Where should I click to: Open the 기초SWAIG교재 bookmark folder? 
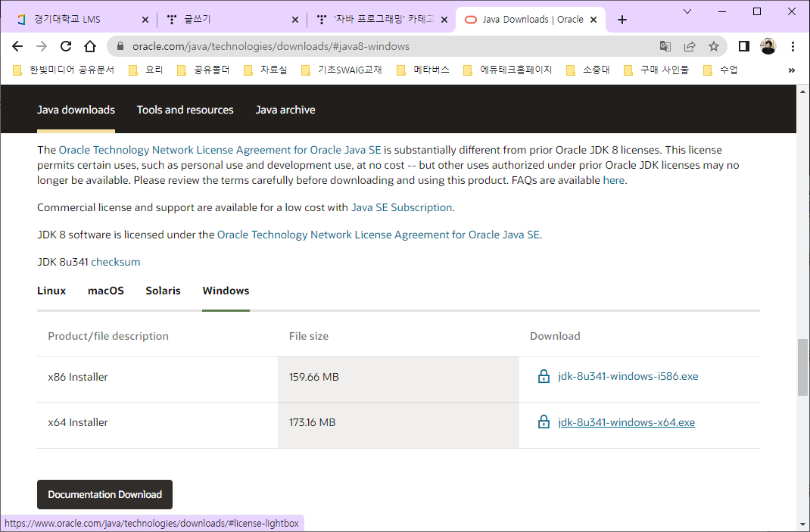342,70
